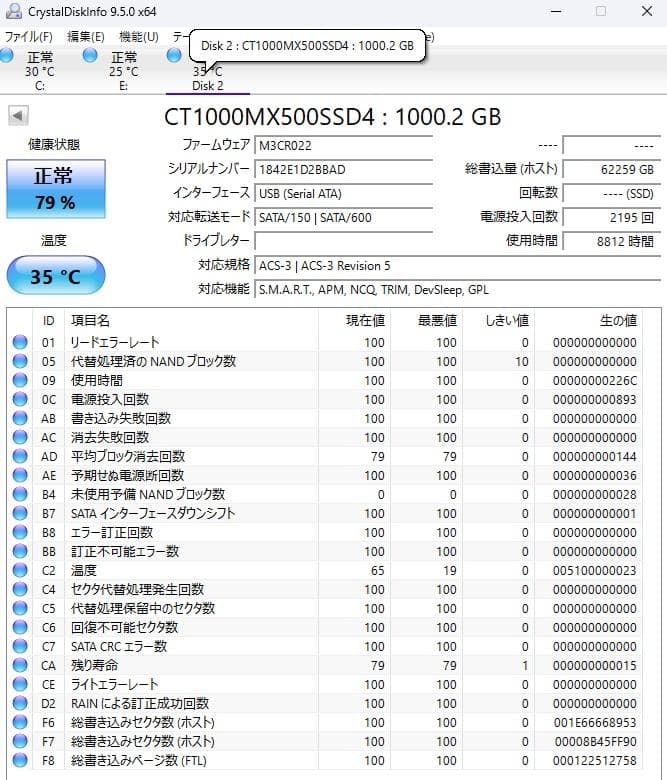This screenshot has height=780, width=667.
Task: Click the blue status icon for row D2
Action: click(20, 703)
